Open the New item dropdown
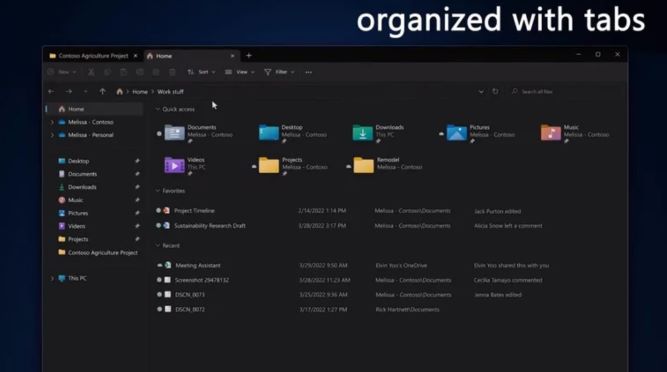667x372 pixels. 62,72
